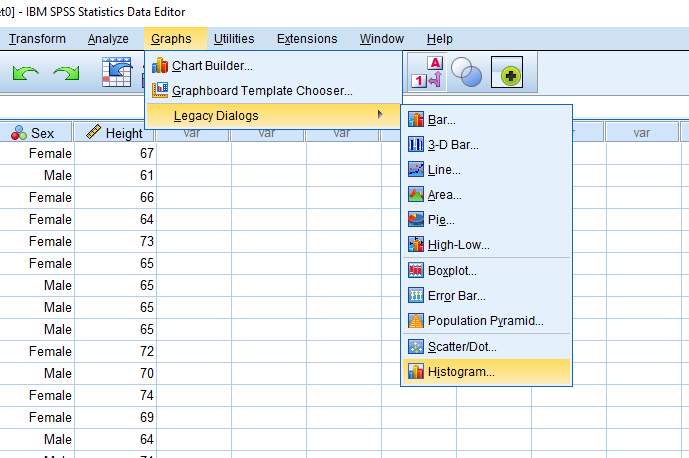The width and height of the screenshot is (689, 458).
Task: Select High-Low... in submenu
Action: pyautogui.click(x=486, y=245)
